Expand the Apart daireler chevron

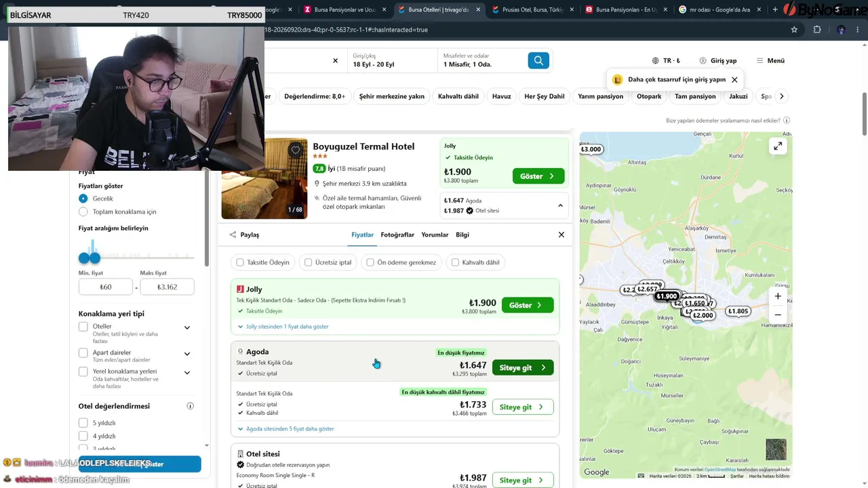[x=187, y=354]
